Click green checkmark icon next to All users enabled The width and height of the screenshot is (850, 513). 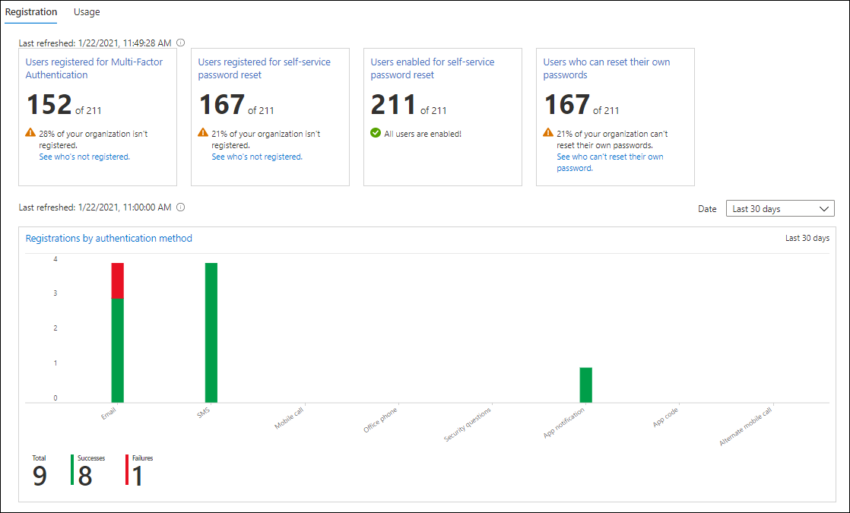376,133
